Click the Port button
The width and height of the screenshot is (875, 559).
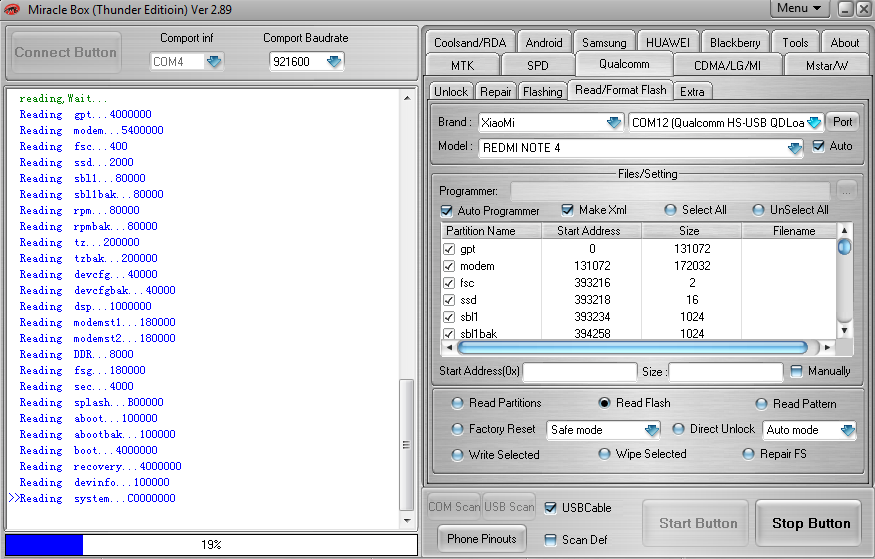click(842, 122)
